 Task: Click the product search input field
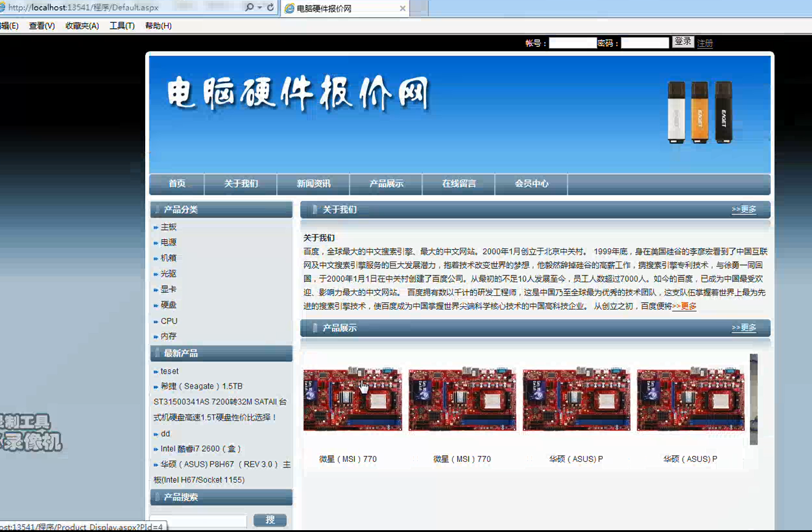tap(199, 521)
